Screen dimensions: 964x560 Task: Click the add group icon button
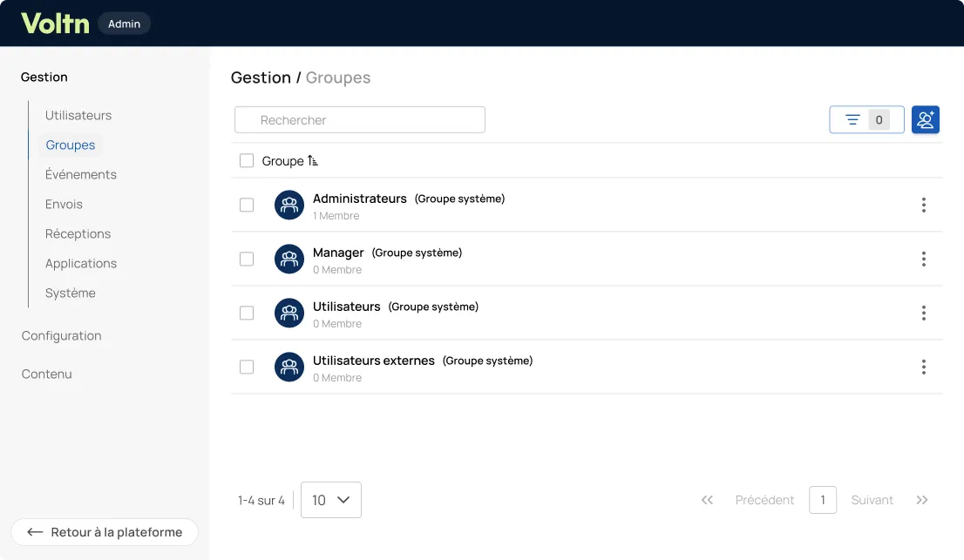pos(926,119)
